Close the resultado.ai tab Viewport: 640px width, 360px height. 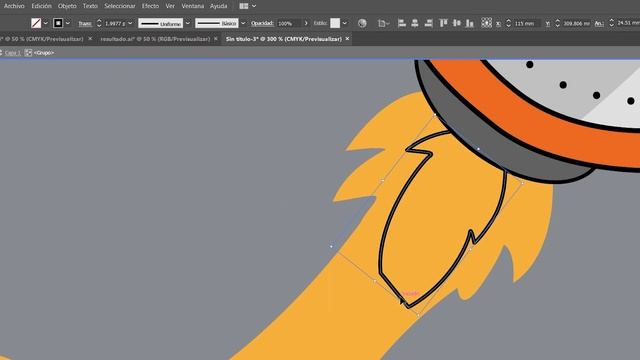click(x=216, y=39)
